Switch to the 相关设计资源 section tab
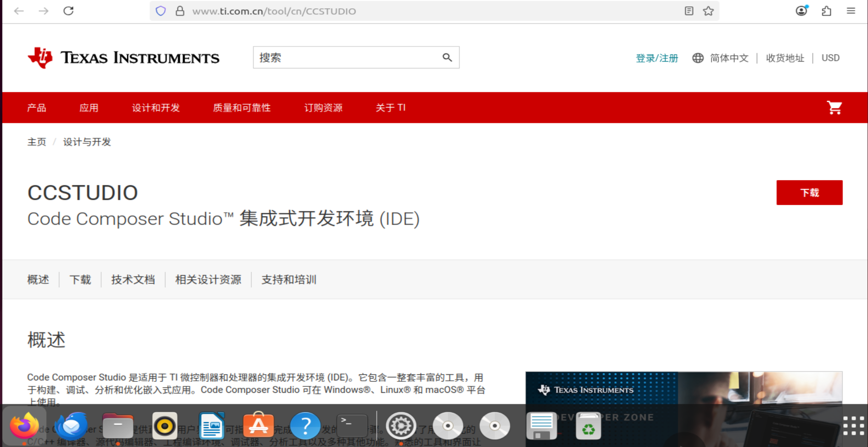The width and height of the screenshot is (868, 447). point(209,279)
